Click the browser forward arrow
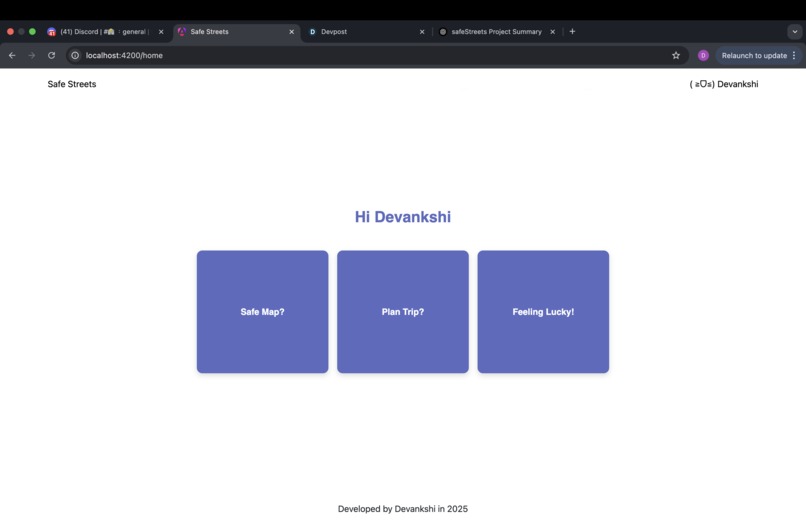 click(x=32, y=56)
